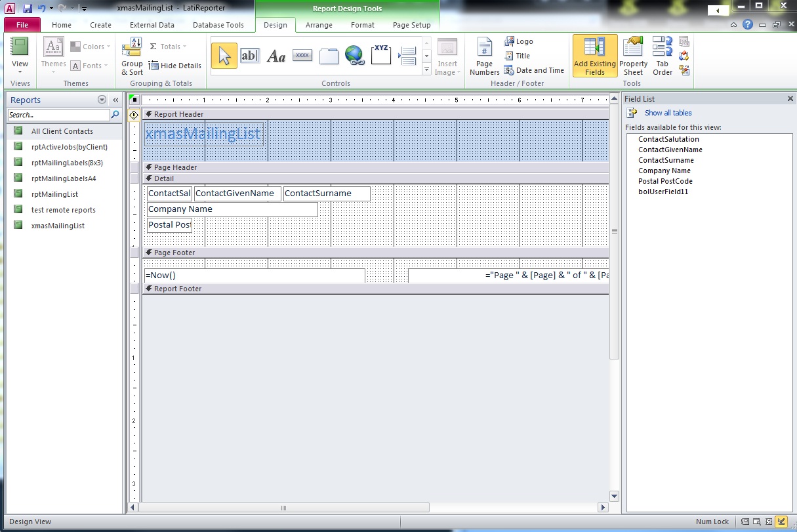Switch to Design View from status bar
The width and height of the screenshot is (797, 532).
point(781,522)
